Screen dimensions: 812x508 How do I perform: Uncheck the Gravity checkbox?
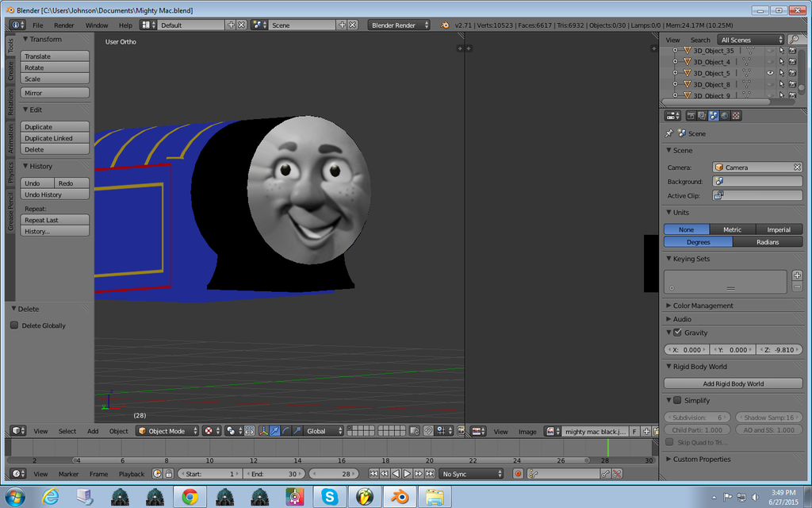coord(677,333)
